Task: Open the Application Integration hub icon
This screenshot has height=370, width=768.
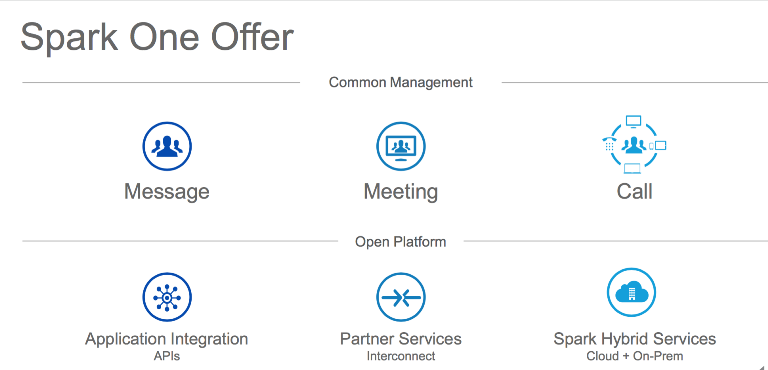Action: tap(167, 297)
